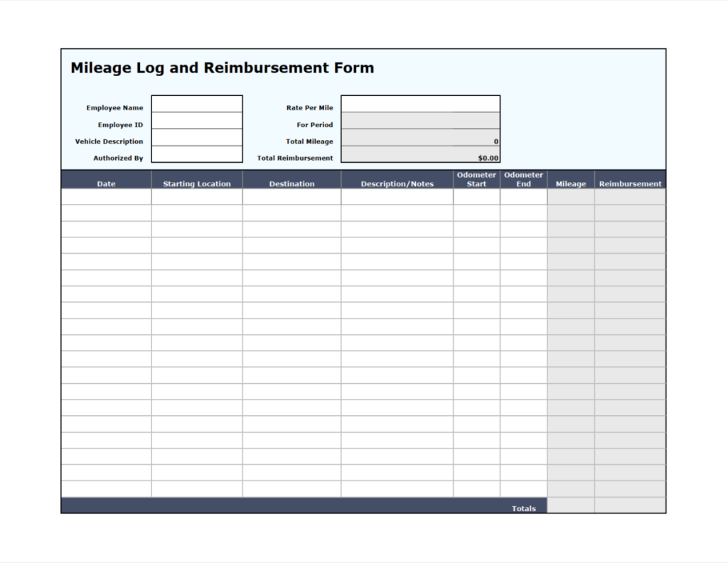Image resolution: width=728 pixels, height=563 pixels.
Task: Click the Destination column header
Action: click(291, 183)
